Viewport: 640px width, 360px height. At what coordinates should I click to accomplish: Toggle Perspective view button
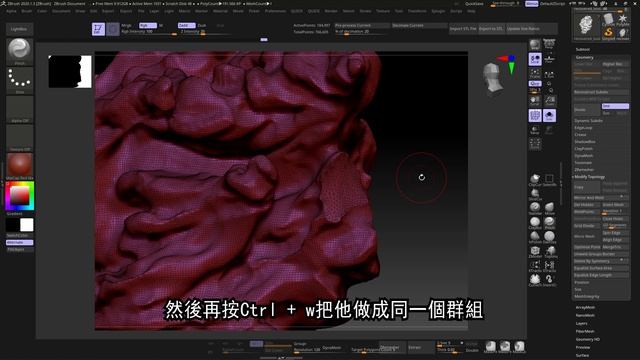pyautogui.click(x=549, y=45)
